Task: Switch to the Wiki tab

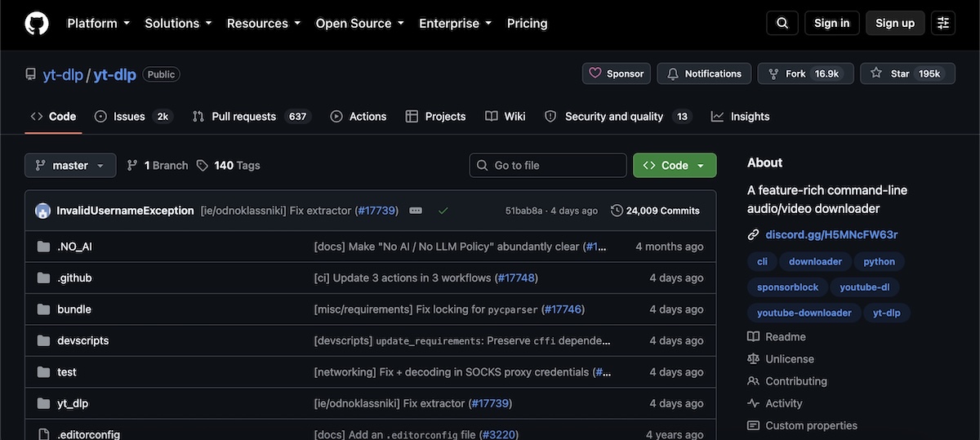Action: tap(506, 117)
